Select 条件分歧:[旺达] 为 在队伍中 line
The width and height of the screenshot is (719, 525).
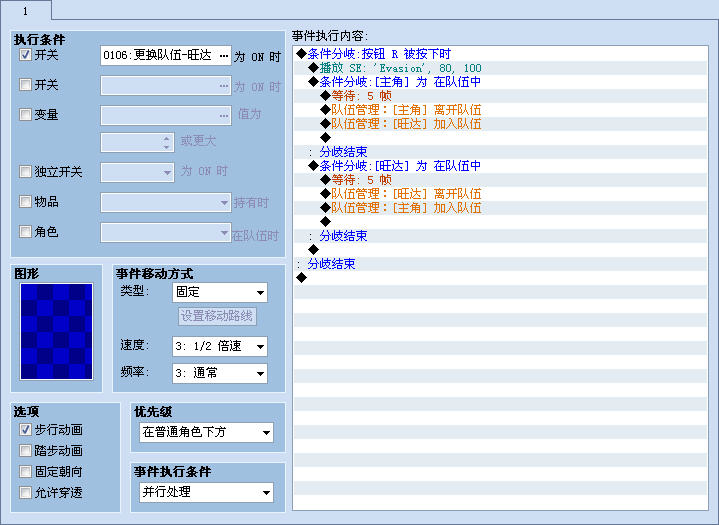[x=500, y=166]
